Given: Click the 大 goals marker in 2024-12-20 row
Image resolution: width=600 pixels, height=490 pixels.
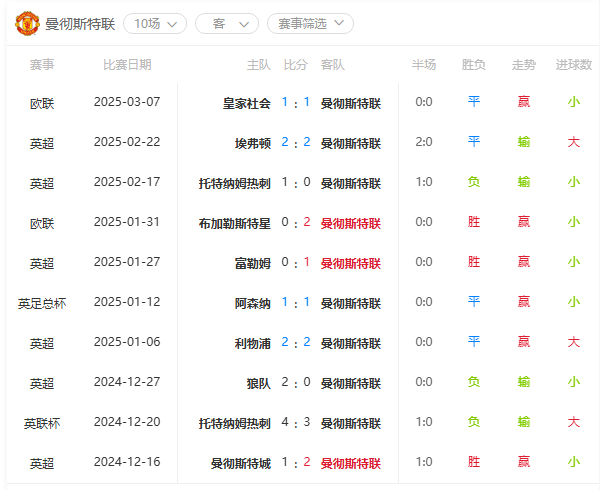Looking at the screenshot, I should pos(574,422).
